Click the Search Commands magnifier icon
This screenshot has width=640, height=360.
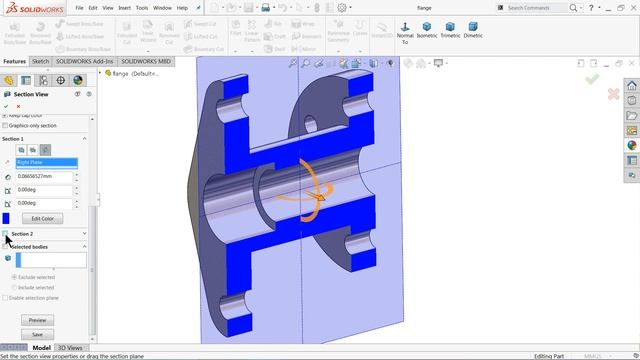[573, 8]
